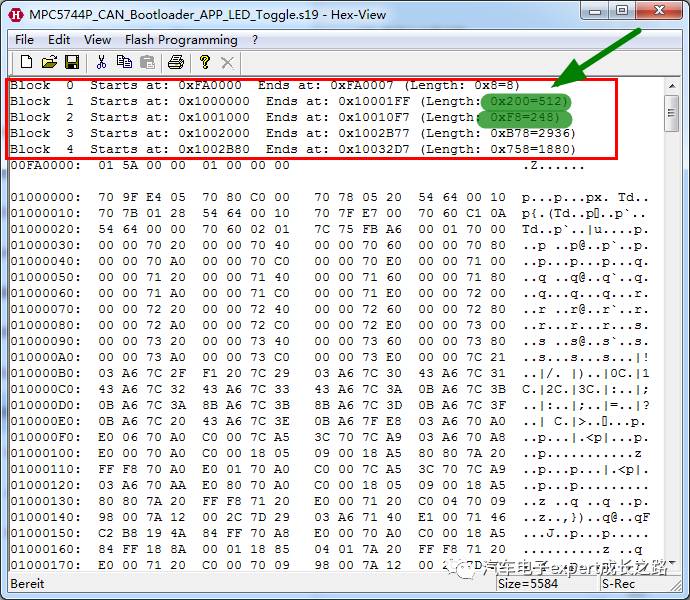This screenshot has height=600, width=690.
Task: Open the View menu
Action: coord(97,40)
